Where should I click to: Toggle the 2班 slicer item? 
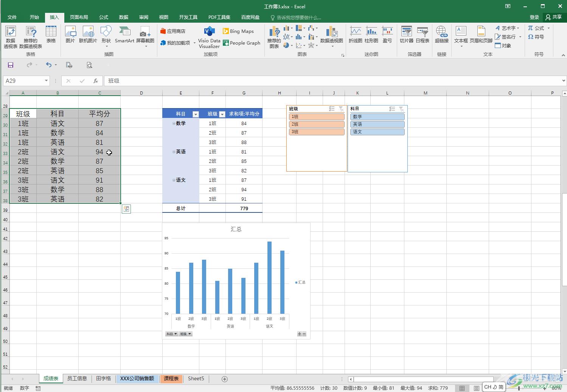point(317,124)
